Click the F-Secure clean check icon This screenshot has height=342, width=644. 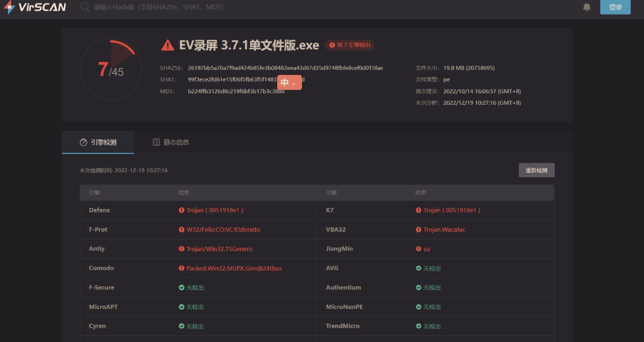pyautogui.click(x=181, y=288)
